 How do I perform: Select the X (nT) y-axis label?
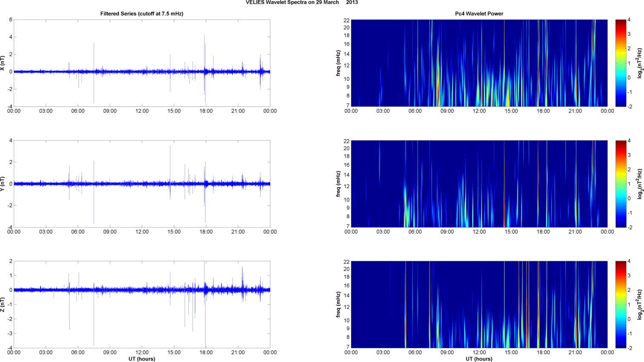pos(3,63)
